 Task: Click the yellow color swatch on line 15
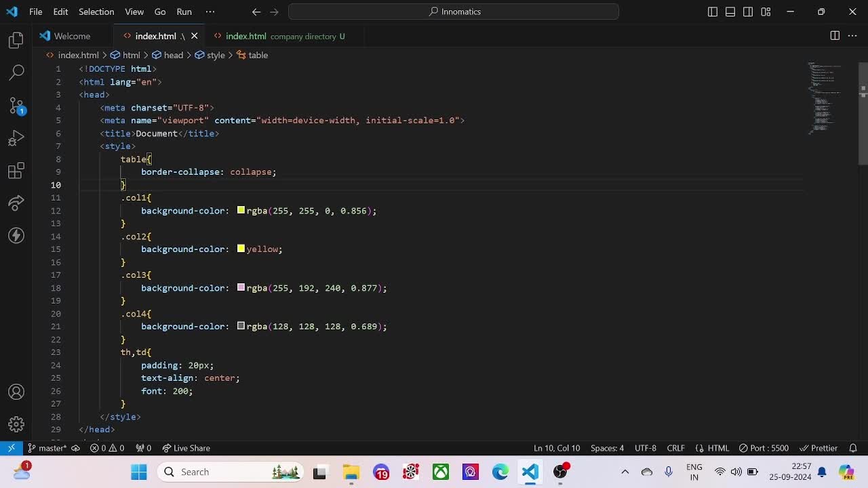click(241, 249)
